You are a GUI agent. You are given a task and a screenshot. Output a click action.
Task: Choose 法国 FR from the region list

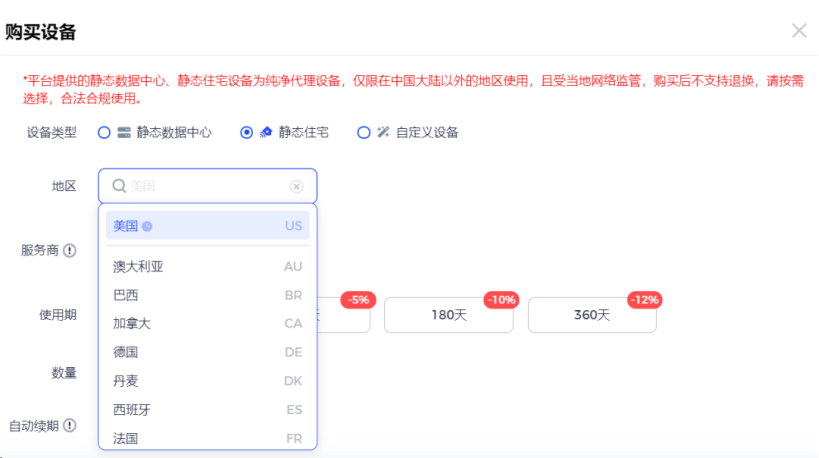207,438
